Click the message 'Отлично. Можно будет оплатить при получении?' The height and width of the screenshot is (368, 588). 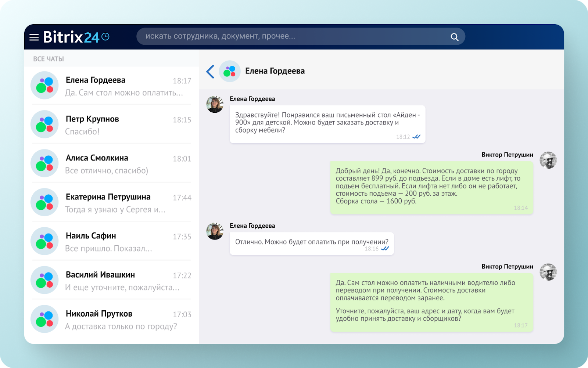point(312,243)
